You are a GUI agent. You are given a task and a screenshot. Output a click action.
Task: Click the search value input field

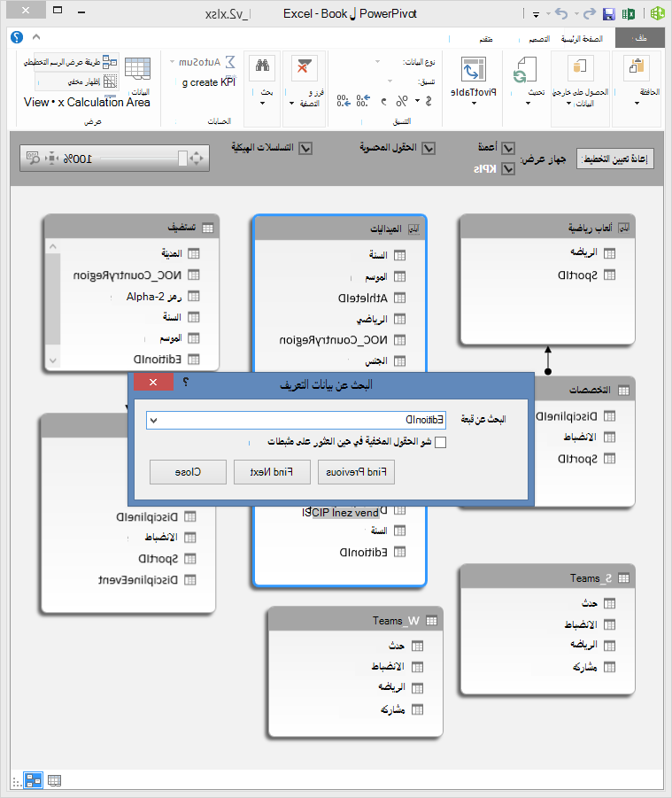tap(296, 421)
